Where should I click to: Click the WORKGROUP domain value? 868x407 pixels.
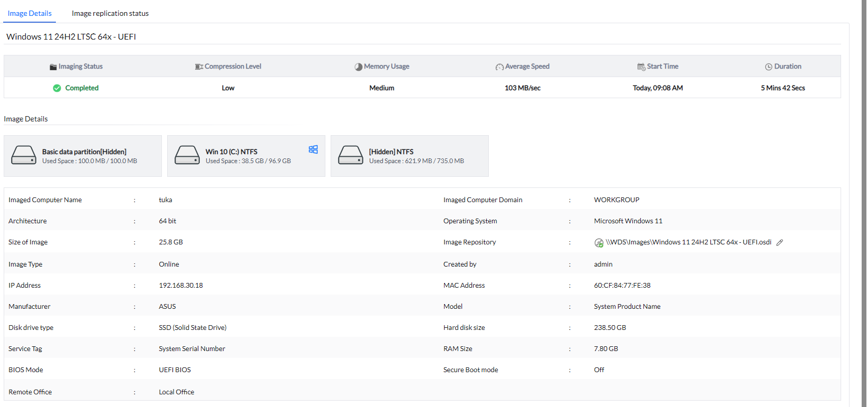click(x=616, y=200)
